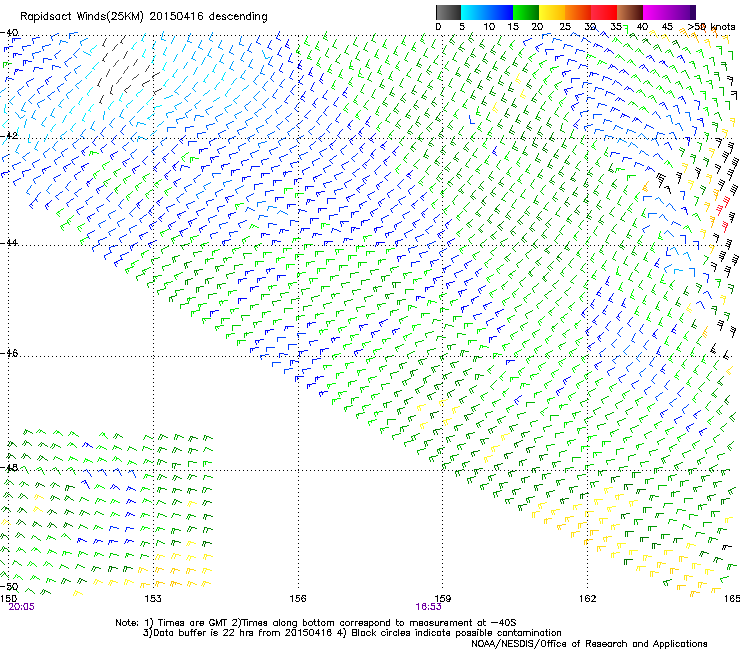This screenshot has height=650, width=740.
Task: Pick the dark purple 45-50 knots swatch
Action: tap(682, 12)
